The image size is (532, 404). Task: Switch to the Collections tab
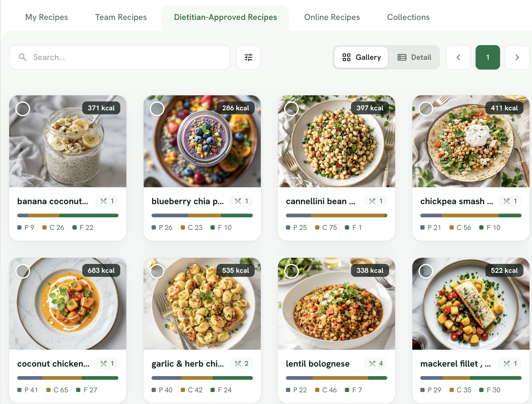408,17
